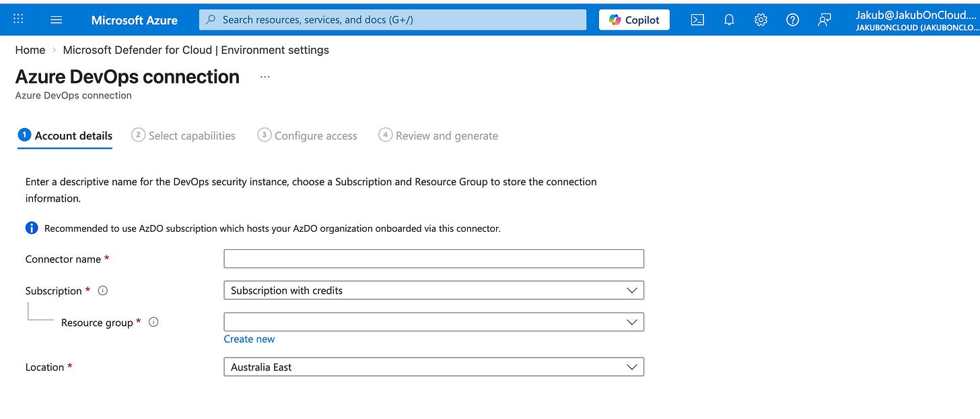Click the page title Azure DevOps connection
The height and width of the screenshot is (419, 980).
[x=127, y=77]
